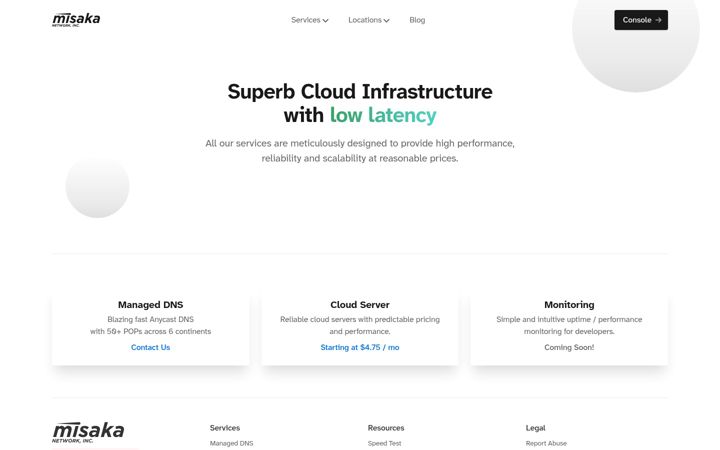Click the Resources footer column heading
This screenshot has width=720, height=450.
[386, 428]
